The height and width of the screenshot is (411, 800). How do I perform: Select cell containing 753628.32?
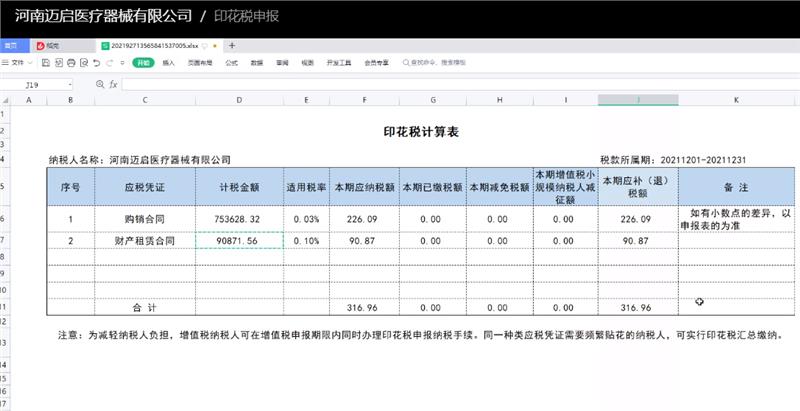point(238,219)
